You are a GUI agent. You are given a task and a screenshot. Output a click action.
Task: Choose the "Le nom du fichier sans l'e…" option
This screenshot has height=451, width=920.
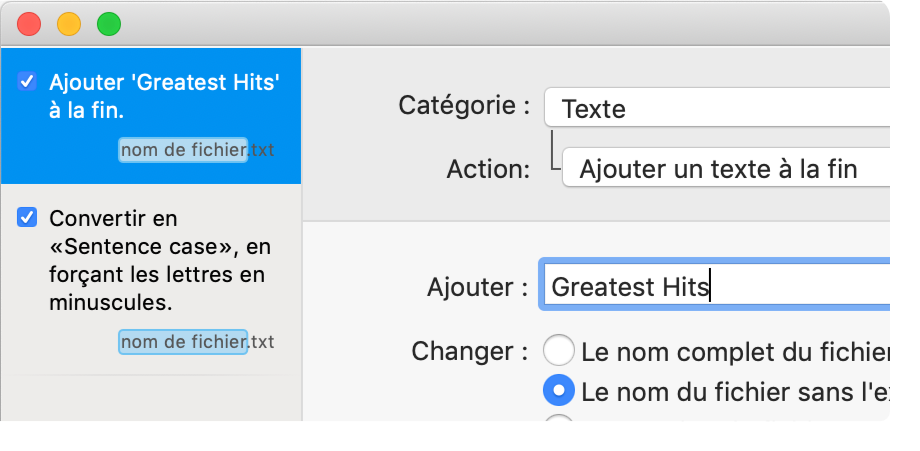(558, 389)
